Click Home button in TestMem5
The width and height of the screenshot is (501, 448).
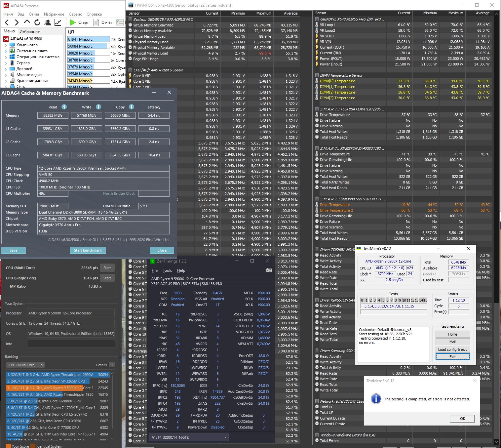[x=452, y=334]
